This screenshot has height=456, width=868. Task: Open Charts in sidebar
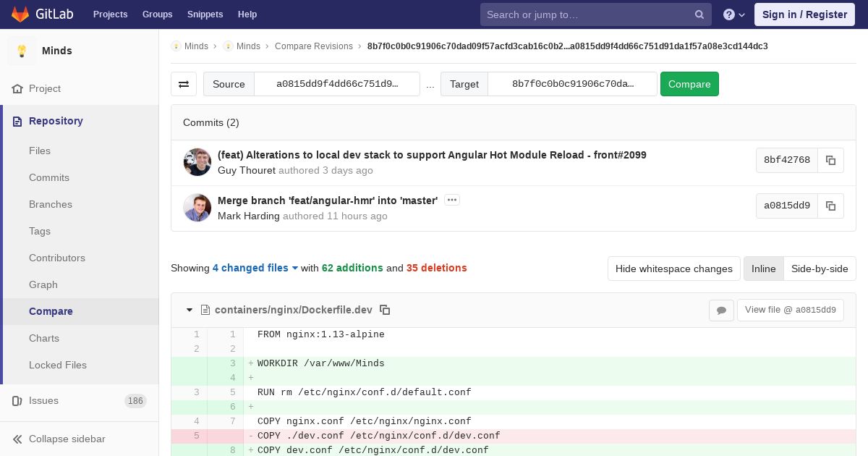(44, 338)
